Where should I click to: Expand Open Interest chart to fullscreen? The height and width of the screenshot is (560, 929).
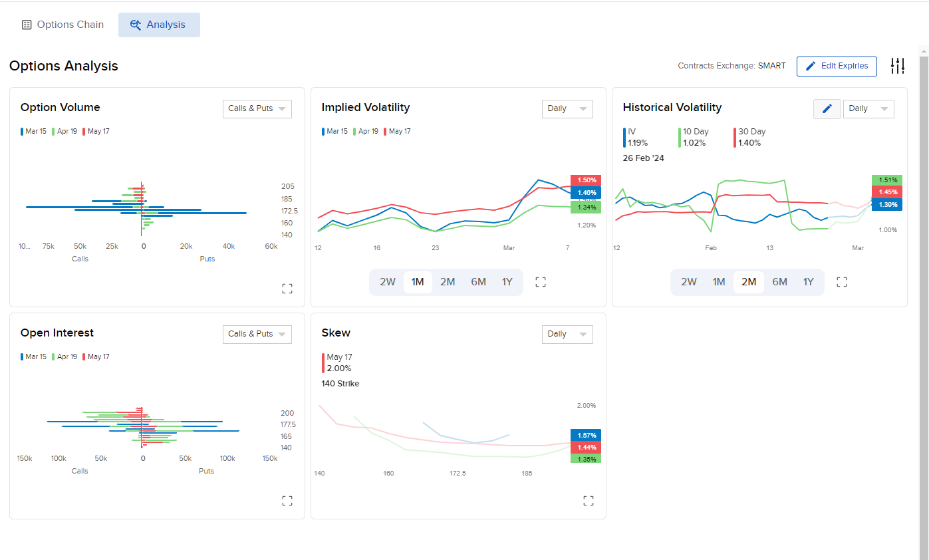coord(287,501)
